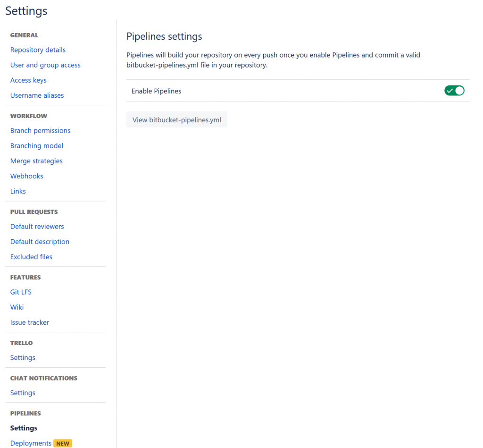The image size is (483, 448).
Task: Click the CHAT NOTIFICATIONS section header
Action: [44, 378]
